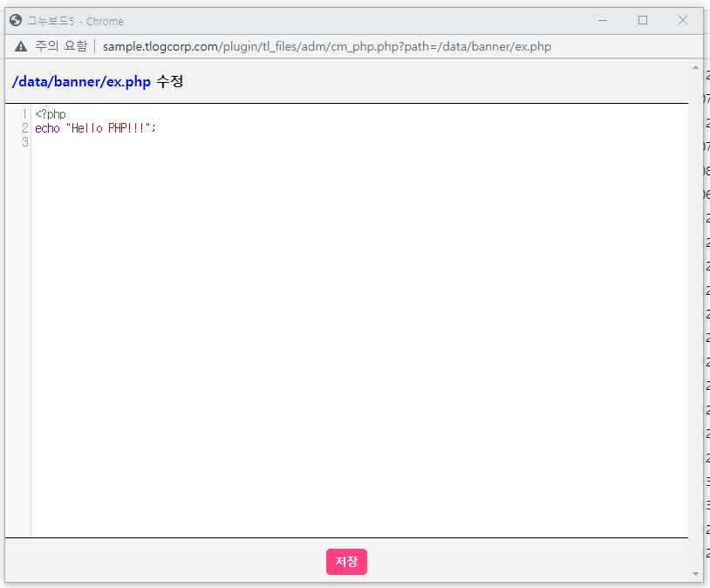This screenshot has height=588, width=710.
Task: Minimize the Chrome popup window
Action: [603, 20]
